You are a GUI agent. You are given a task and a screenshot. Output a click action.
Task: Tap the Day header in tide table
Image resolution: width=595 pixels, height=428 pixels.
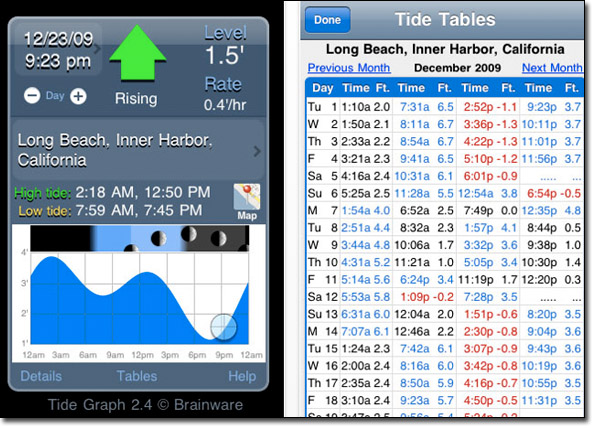(x=323, y=88)
